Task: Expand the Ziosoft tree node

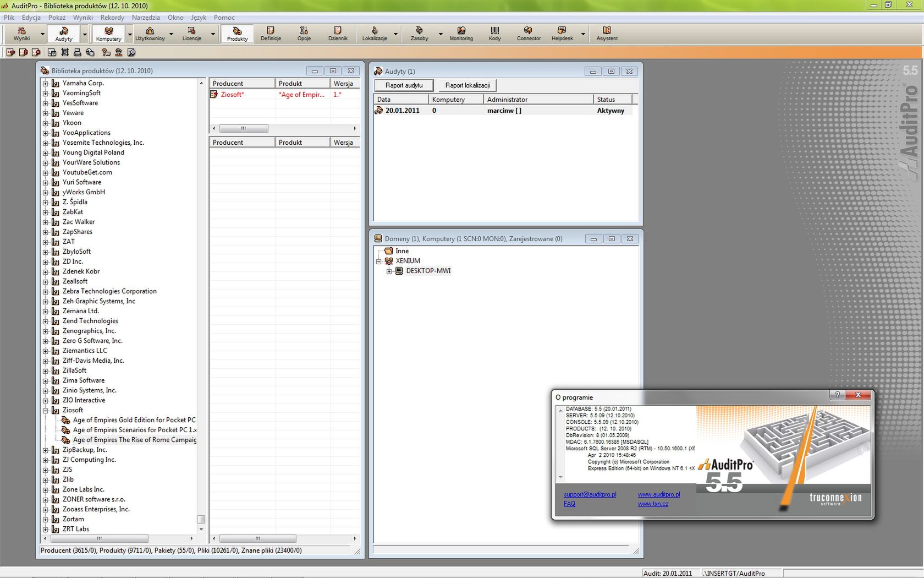Action: point(46,410)
